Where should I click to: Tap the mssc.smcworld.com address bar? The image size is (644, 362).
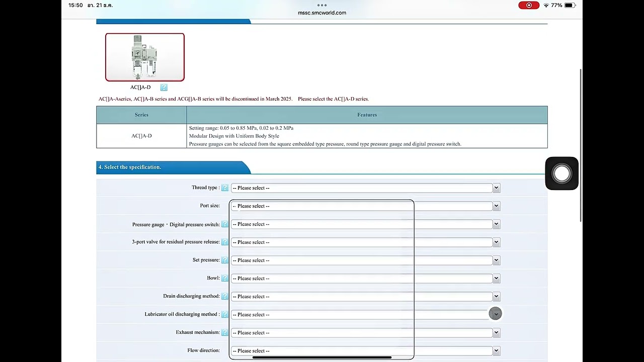point(322,13)
